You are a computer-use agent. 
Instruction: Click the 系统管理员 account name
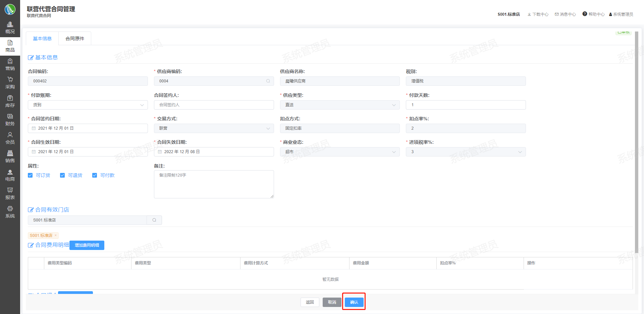pos(623,14)
